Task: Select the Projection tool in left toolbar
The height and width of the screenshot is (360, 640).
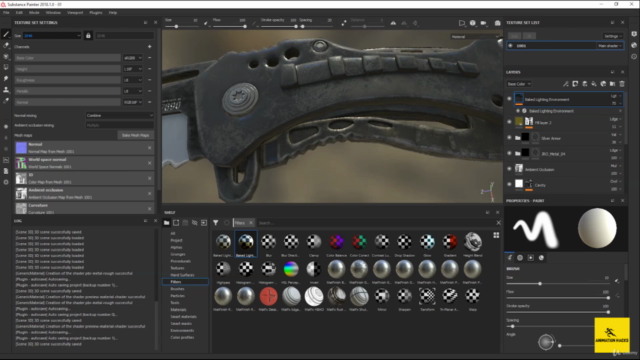Action: 6,56
